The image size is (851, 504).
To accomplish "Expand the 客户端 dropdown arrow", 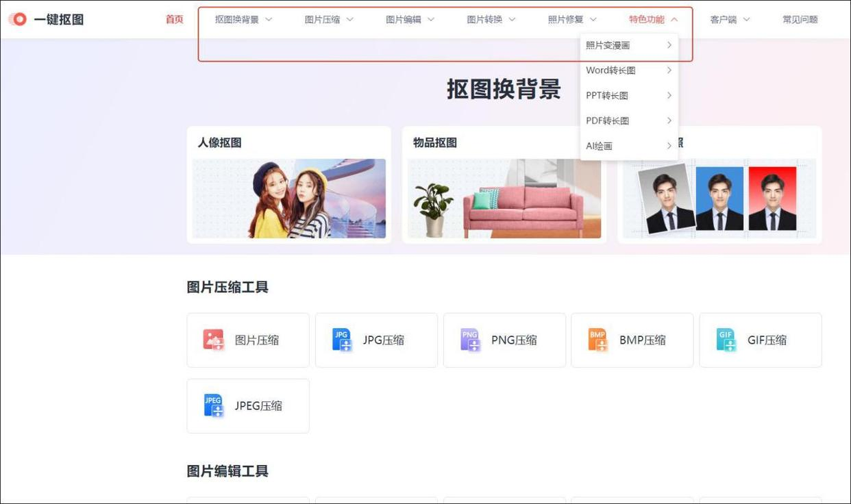I will [x=746, y=19].
